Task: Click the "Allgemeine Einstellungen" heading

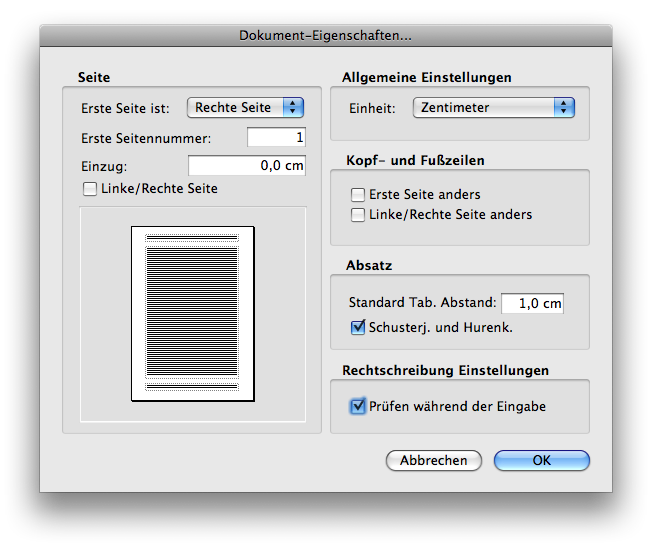Action: 427,77
